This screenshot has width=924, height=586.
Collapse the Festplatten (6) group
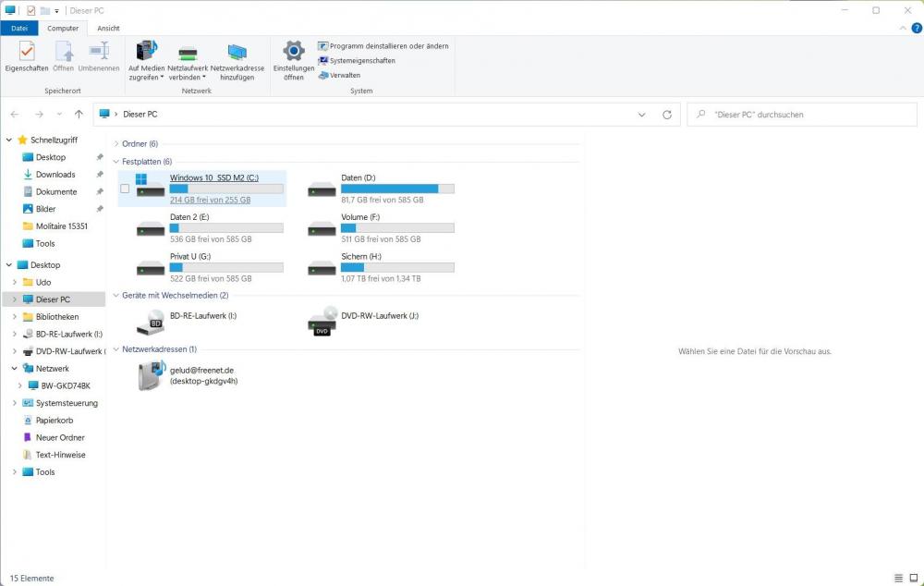click(x=115, y=162)
